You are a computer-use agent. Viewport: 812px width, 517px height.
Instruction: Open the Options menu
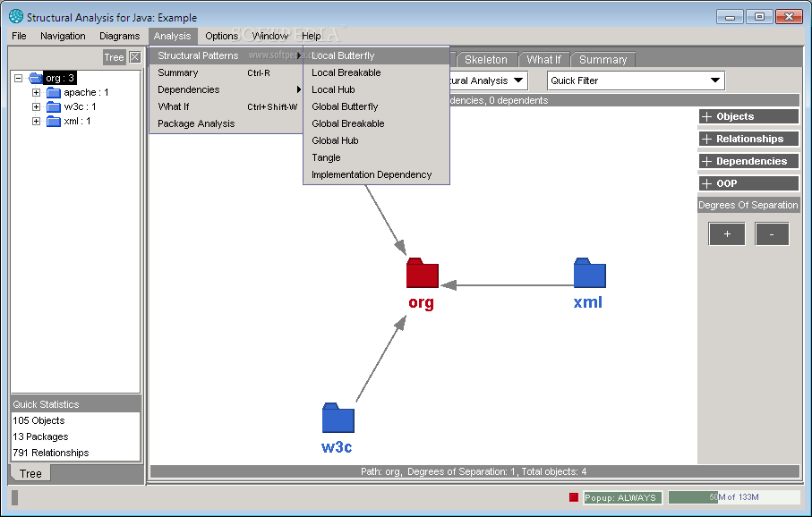click(x=222, y=36)
